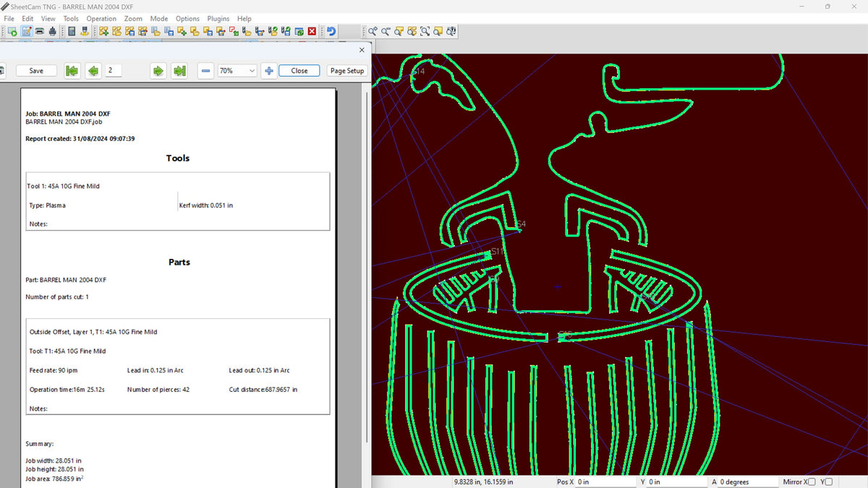This screenshot has height=488, width=868.
Task: Click the page number field showing 2
Action: click(114, 70)
